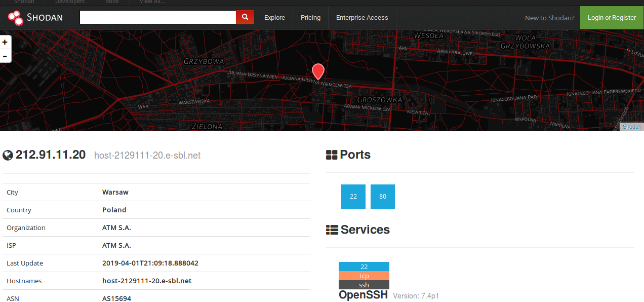
Task: Click the New to Shodan? link
Action: click(x=549, y=18)
